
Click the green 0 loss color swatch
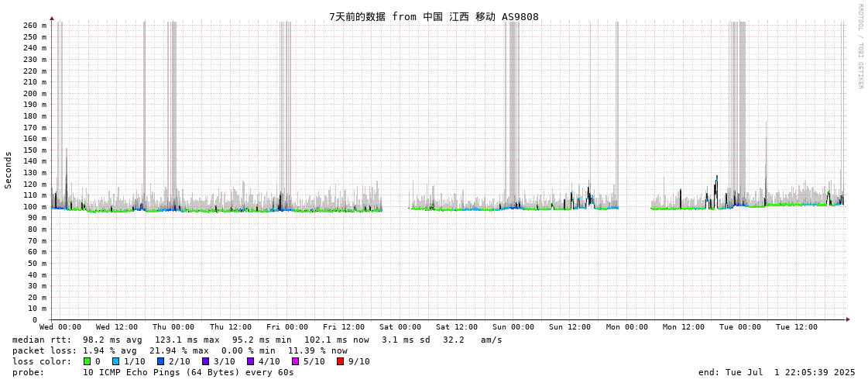click(x=87, y=362)
